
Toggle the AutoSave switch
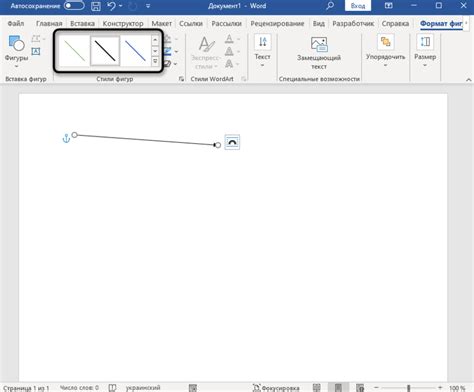(74, 6)
